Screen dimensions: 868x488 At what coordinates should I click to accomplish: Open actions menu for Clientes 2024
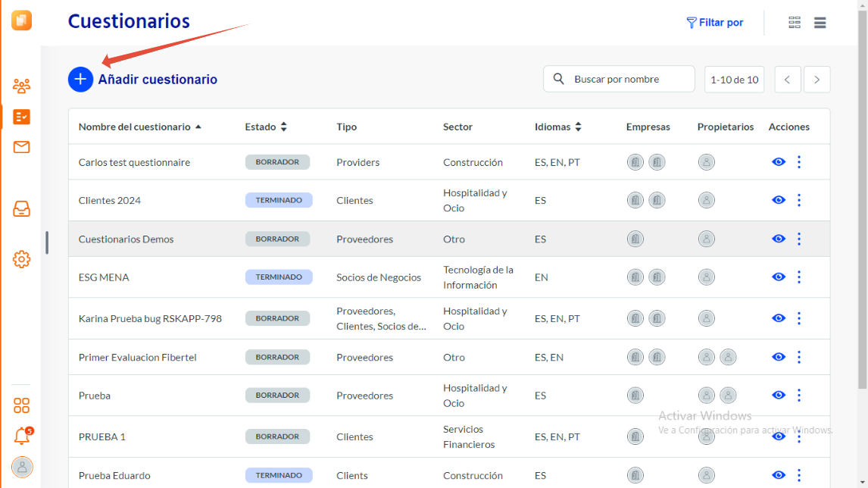click(799, 200)
